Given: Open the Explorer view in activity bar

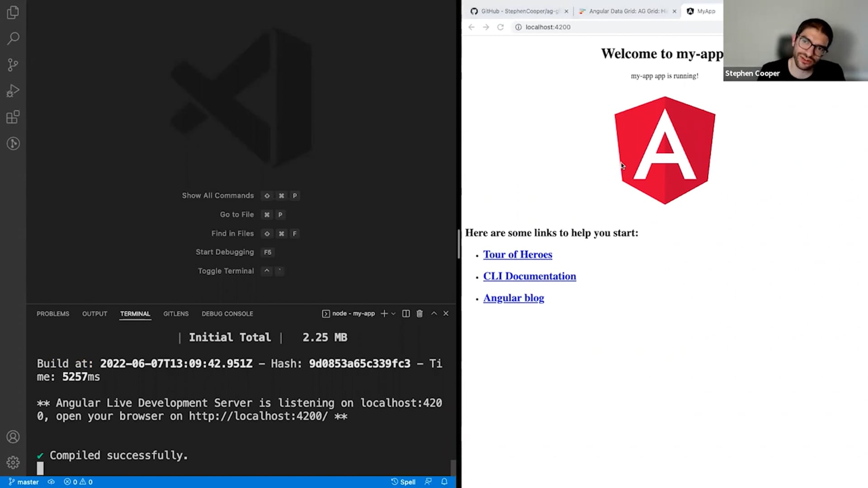Looking at the screenshot, I should (13, 12).
